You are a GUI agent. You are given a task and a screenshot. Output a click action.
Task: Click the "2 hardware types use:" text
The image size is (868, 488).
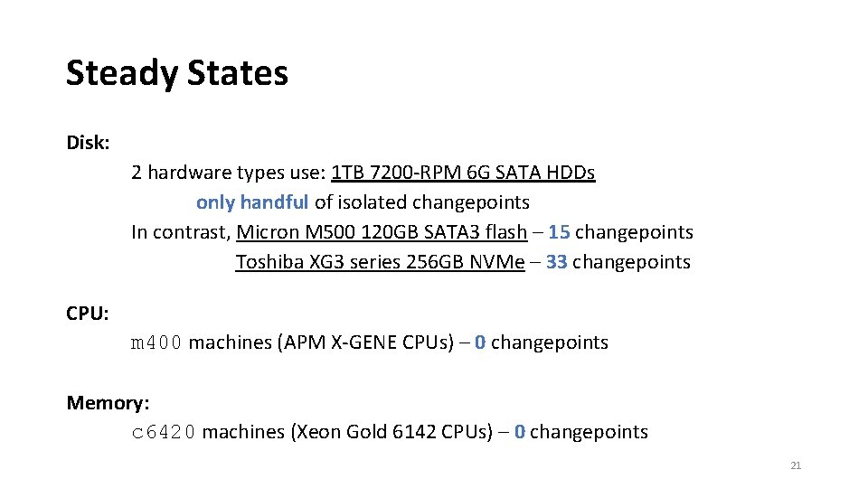coord(229,172)
